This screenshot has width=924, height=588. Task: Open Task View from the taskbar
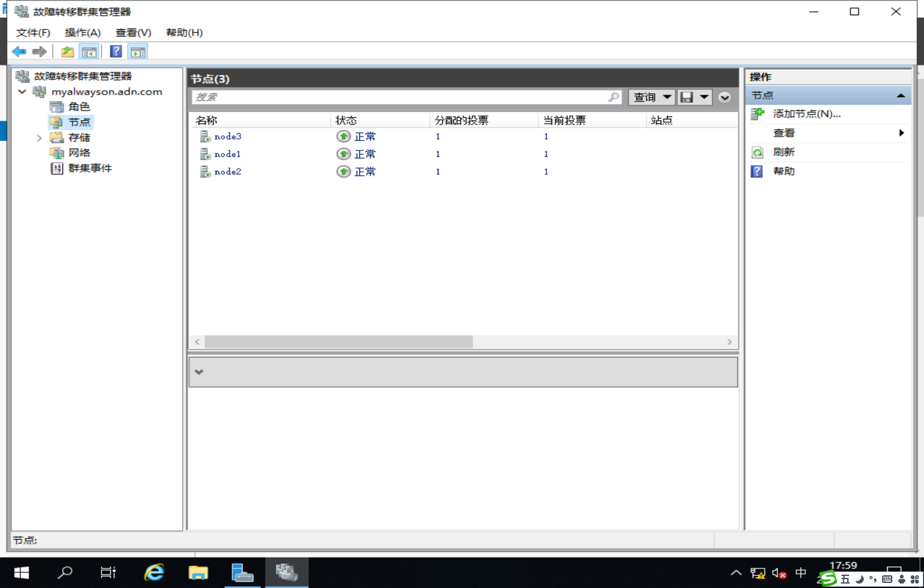coord(109,573)
